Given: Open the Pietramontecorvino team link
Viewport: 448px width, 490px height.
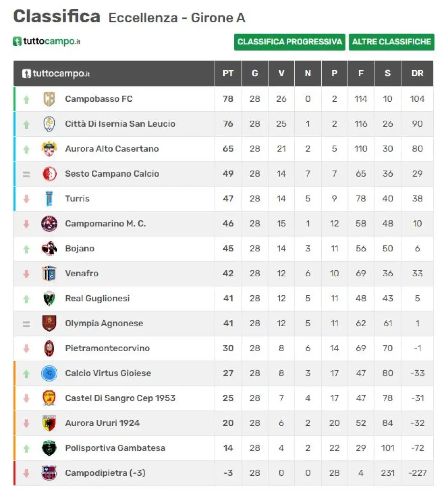Looking at the screenshot, I should click(x=107, y=348).
